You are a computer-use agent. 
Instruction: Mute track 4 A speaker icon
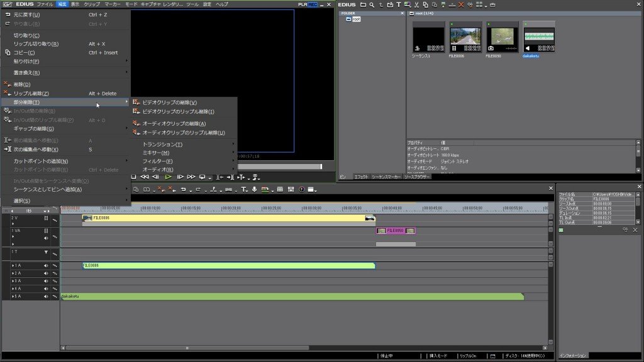click(46, 289)
